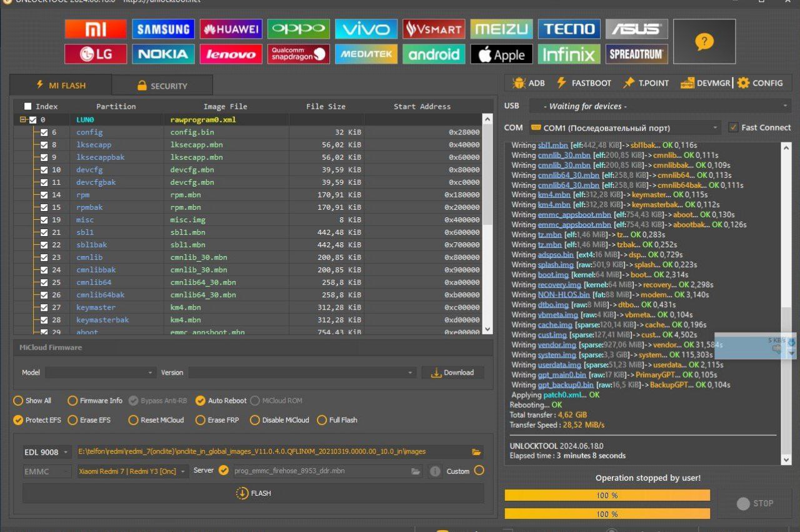Collapse the LUN0 tree node
800x532 pixels.
point(22,119)
